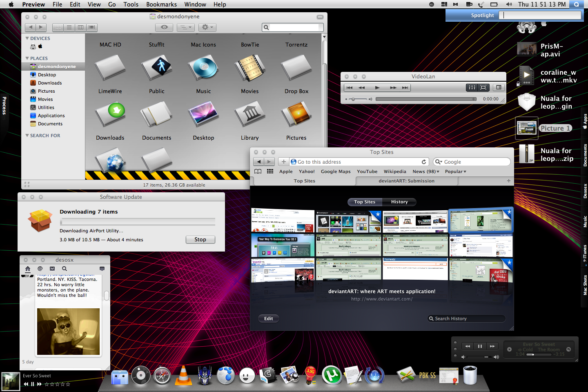
Task: Switch to the History view in Top Sites
Action: [x=399, y=202]
